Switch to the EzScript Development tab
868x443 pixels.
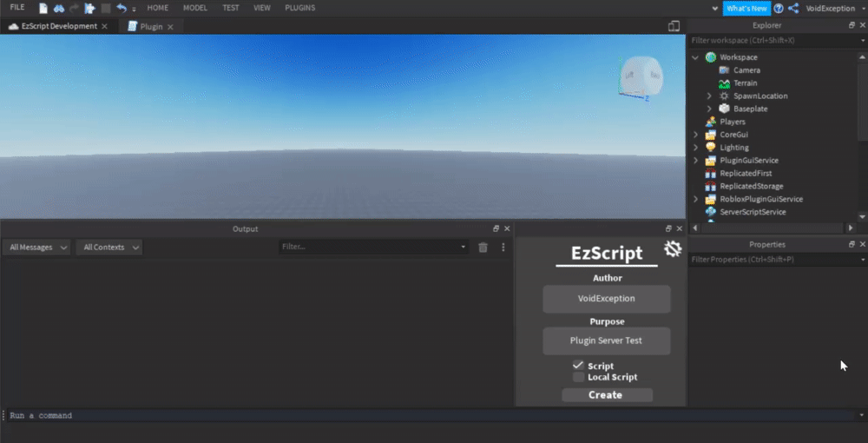(59, 26)
